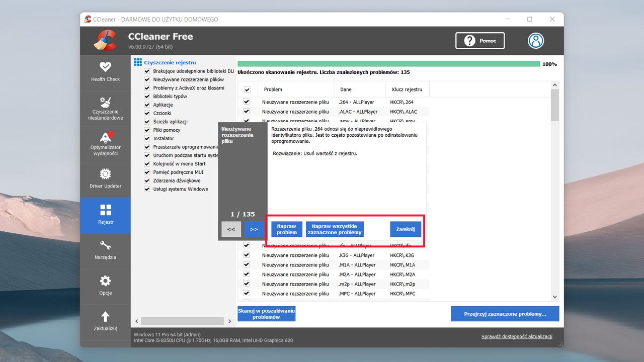This screenshot has width=644, height=362.
Task: Open Health Check from the sidebar
Action: pos(105,73)
